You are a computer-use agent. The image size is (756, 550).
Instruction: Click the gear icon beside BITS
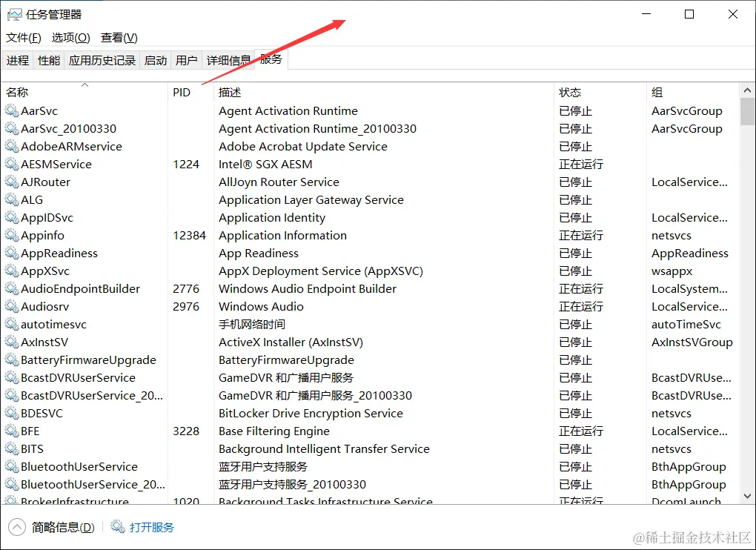pos(12,449)
